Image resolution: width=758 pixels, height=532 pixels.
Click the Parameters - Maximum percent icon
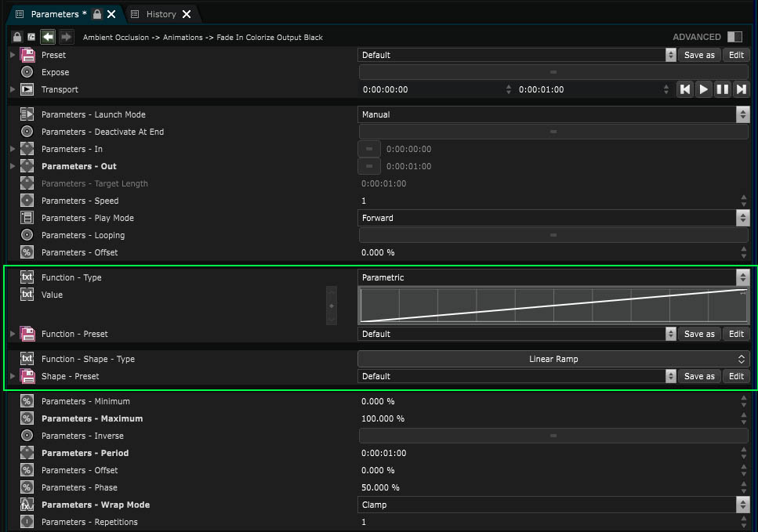pos(27,418)
